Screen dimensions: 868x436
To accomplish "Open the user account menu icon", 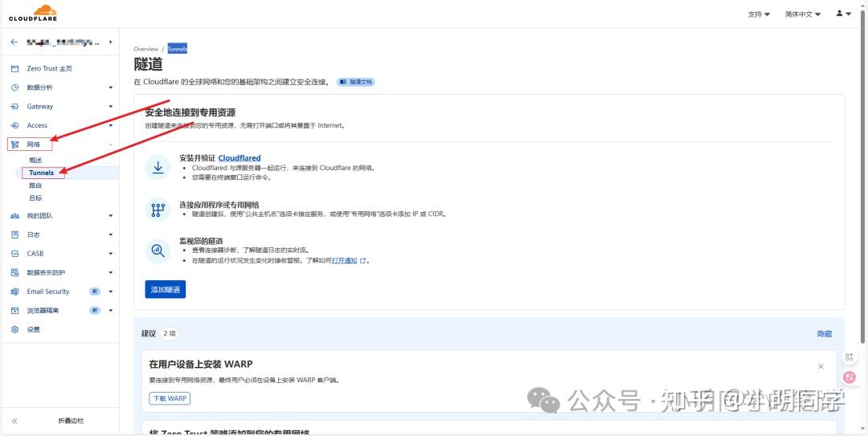I will (844, 14).
